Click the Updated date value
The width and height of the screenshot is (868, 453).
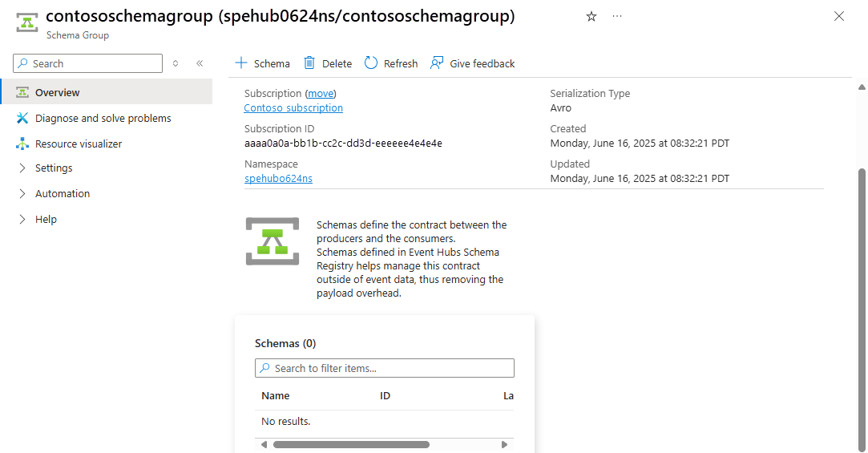pyautogui.click(x=640, y=178)
